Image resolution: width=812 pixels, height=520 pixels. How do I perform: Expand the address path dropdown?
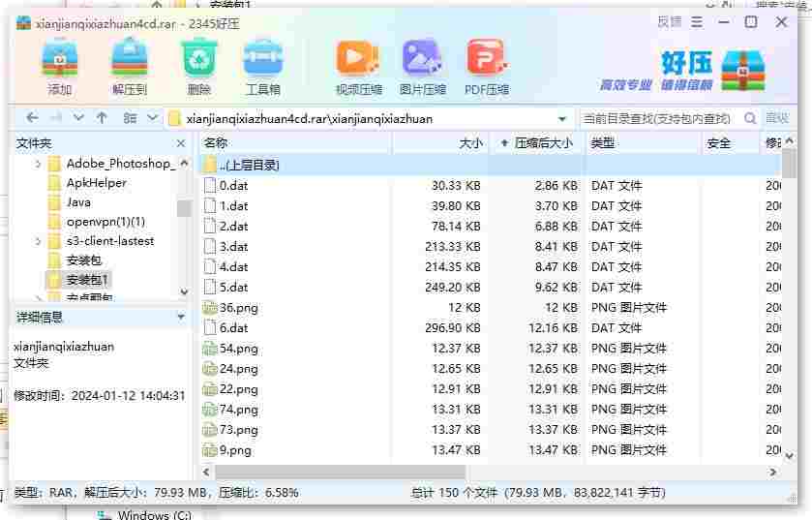[562, 119]
